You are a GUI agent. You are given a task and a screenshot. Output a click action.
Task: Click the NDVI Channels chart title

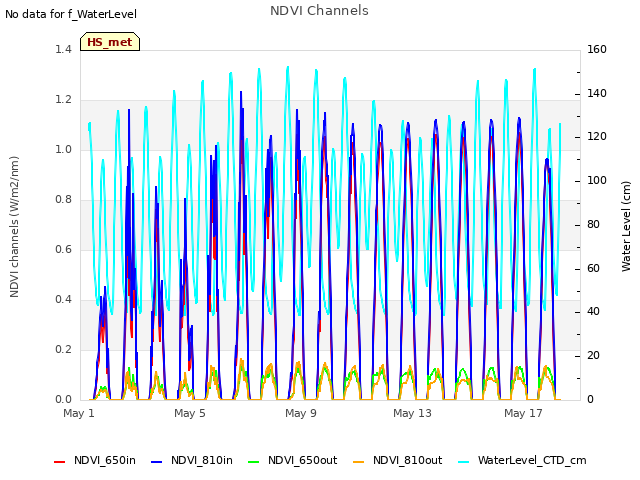click(x=319, y=11)
